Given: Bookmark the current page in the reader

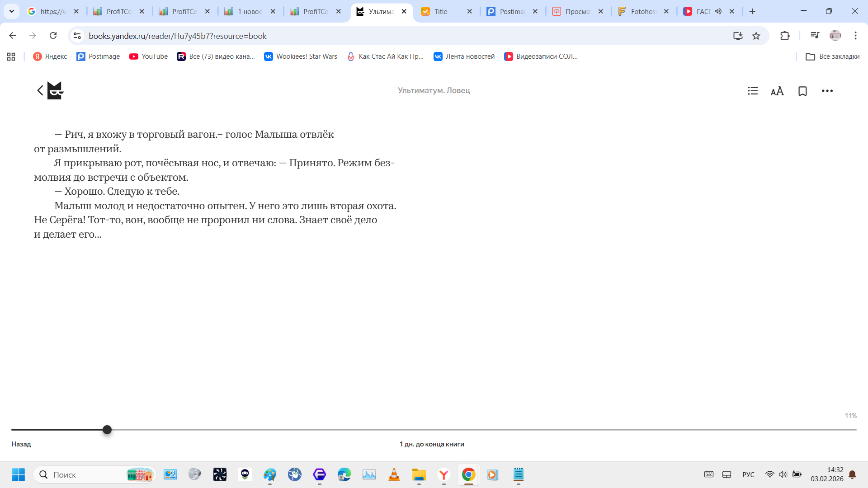Looking at the screenshot, I should click(x=802, y=91).
